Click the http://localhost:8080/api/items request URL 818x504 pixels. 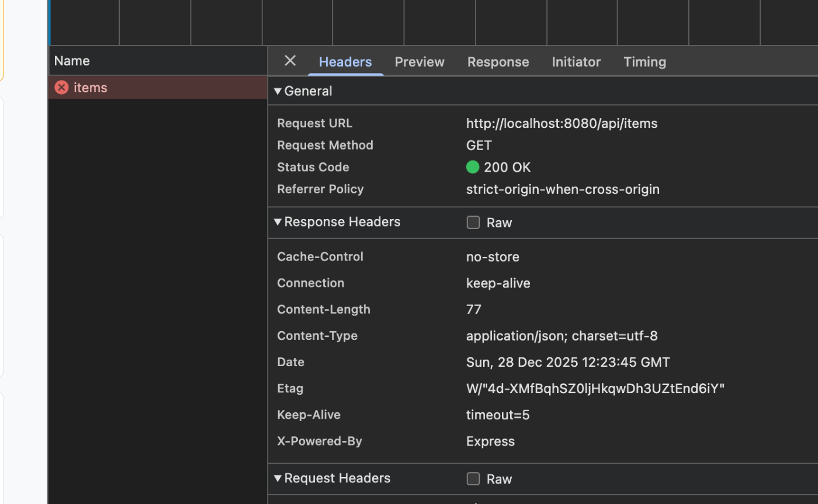point(561,123)
